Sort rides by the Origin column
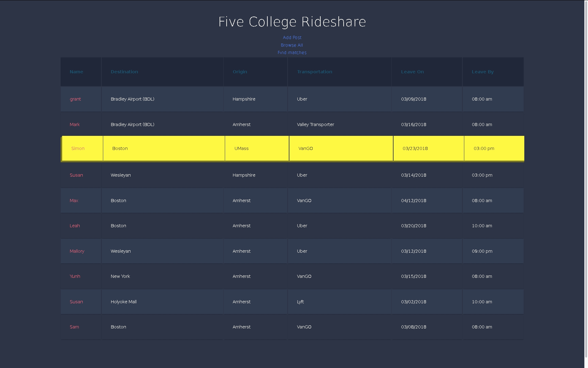Image resolution: width=588 pixels, height=368 pixels. tap(240, 71)
